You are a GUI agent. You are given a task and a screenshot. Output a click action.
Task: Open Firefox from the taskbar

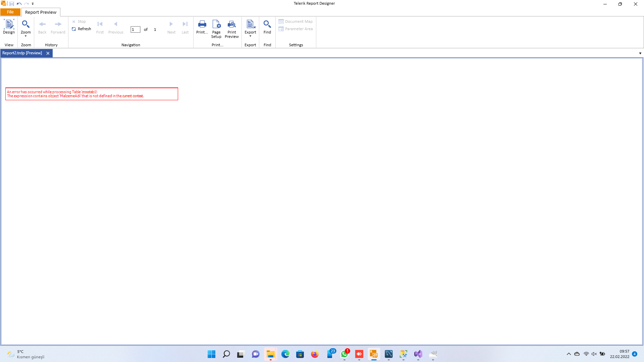315,354
